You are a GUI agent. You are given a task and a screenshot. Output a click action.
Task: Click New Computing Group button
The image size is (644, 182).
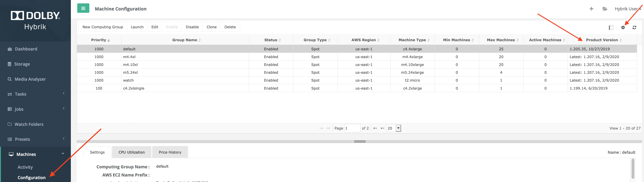(103, 27)
